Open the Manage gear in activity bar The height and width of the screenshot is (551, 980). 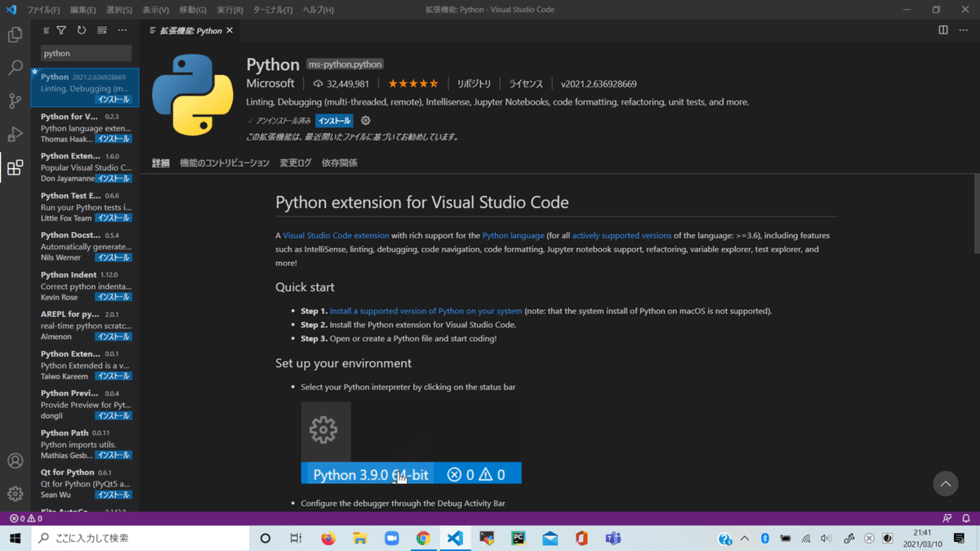[x=15, y=494]
